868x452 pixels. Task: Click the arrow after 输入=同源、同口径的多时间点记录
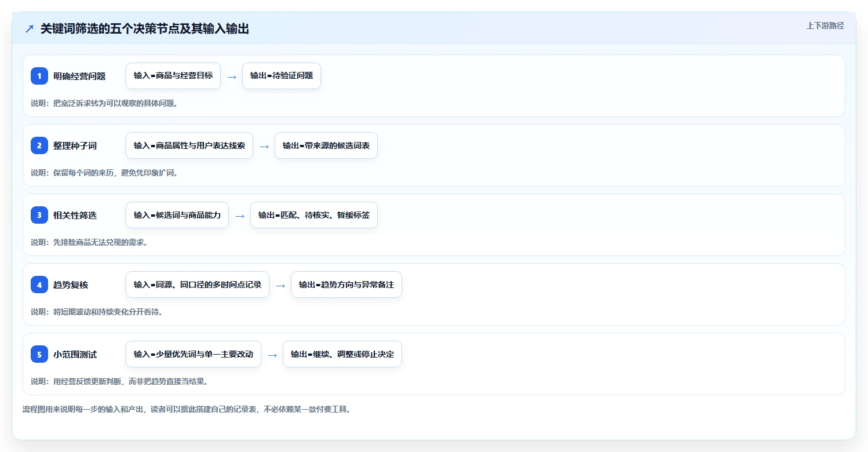280,285
